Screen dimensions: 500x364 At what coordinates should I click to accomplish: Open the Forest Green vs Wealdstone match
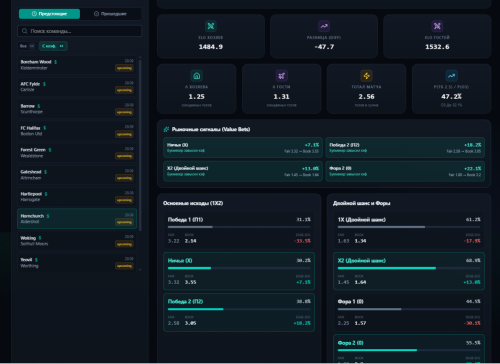[x=77, y=153]
